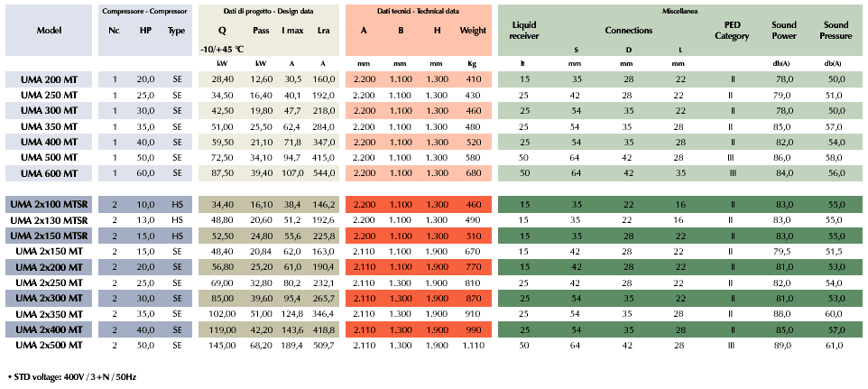Click the Liquid receiver column header
Screen dimensions: 868x389
524,30
